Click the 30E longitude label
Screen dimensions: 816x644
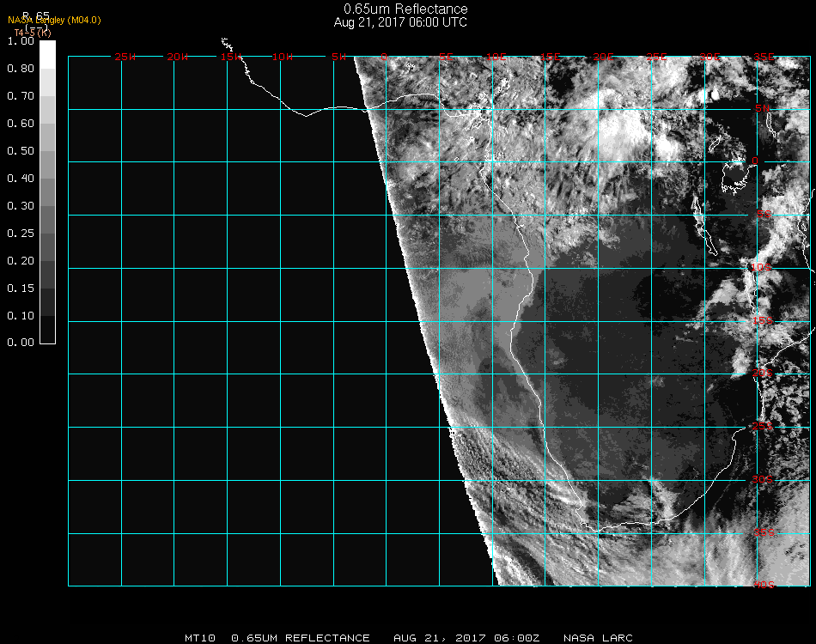tap(709, 57)
